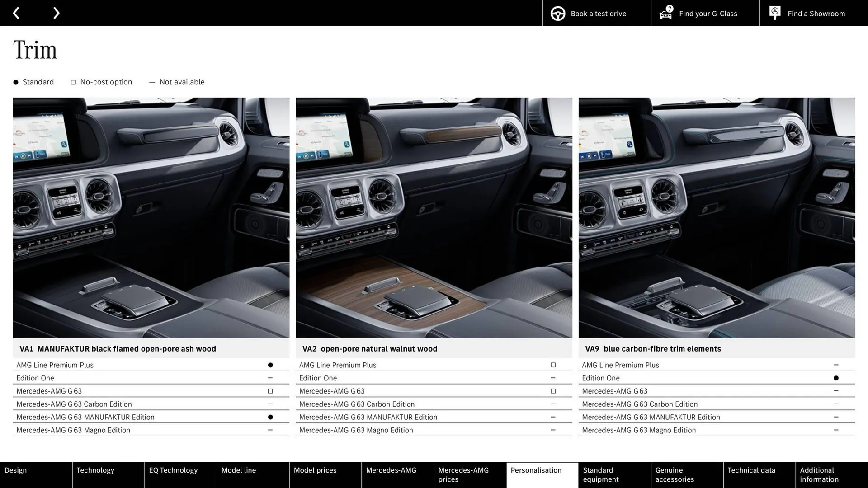Go to next page with right arrow

coord(56,13)
